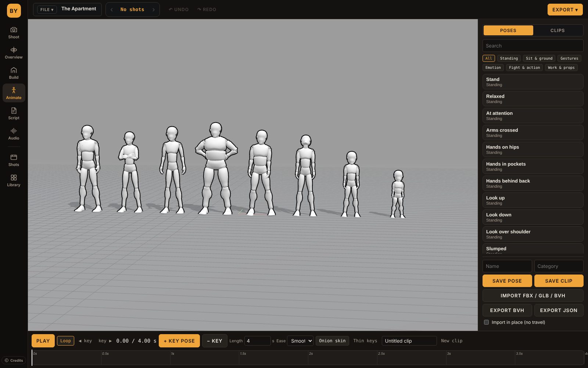
Task: Click the pose Name input field
Action: coord(507,266)
